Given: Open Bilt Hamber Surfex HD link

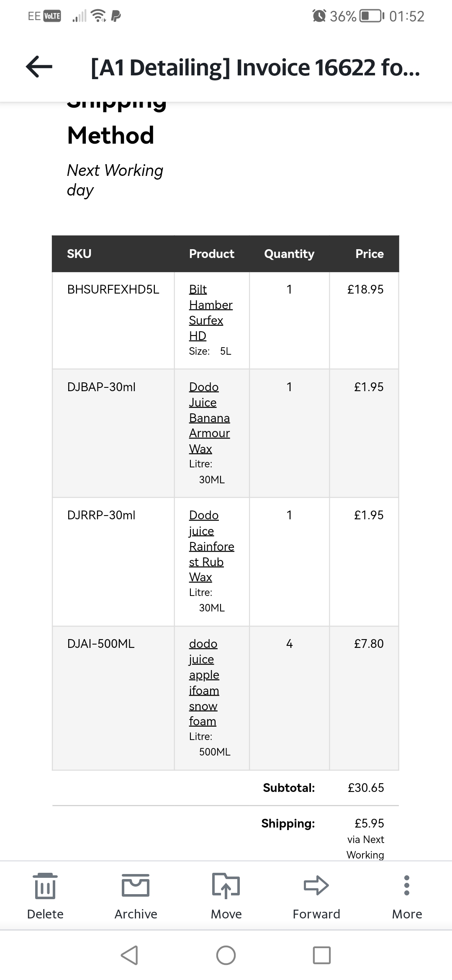Looking at the screenshot, I should [210, 312].
